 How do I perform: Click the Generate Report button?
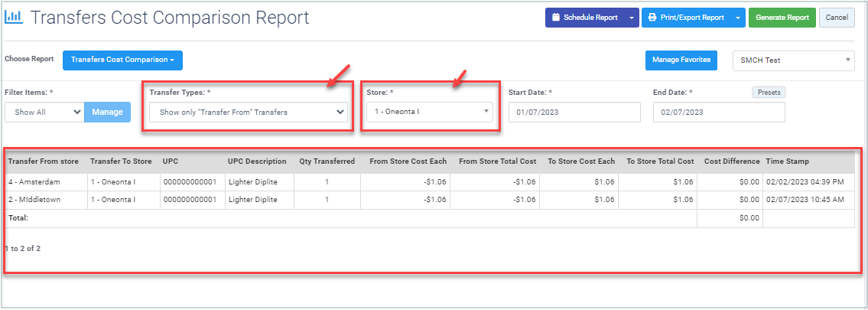[x=782, y=18]
